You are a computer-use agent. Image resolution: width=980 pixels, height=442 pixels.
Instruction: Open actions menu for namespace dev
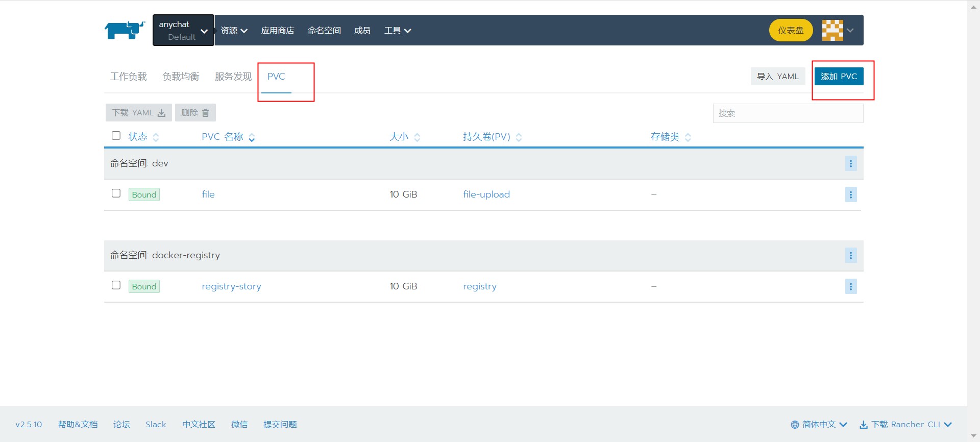click(x=851, y=164)
